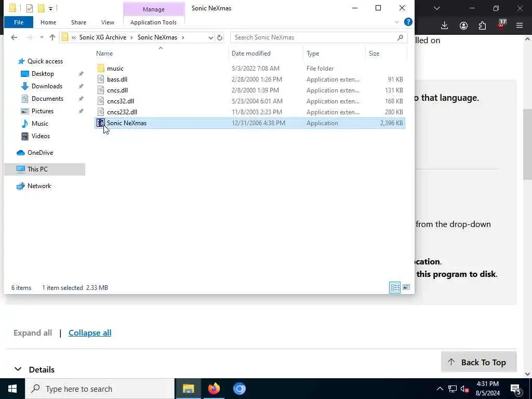
Task: Expand the ribbon with the chevron
Action: [396, 22]
